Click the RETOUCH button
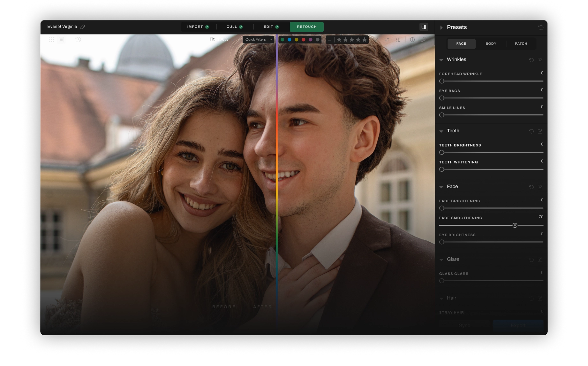588x366 pixels. pyautogui.click(x=306, y=27)
